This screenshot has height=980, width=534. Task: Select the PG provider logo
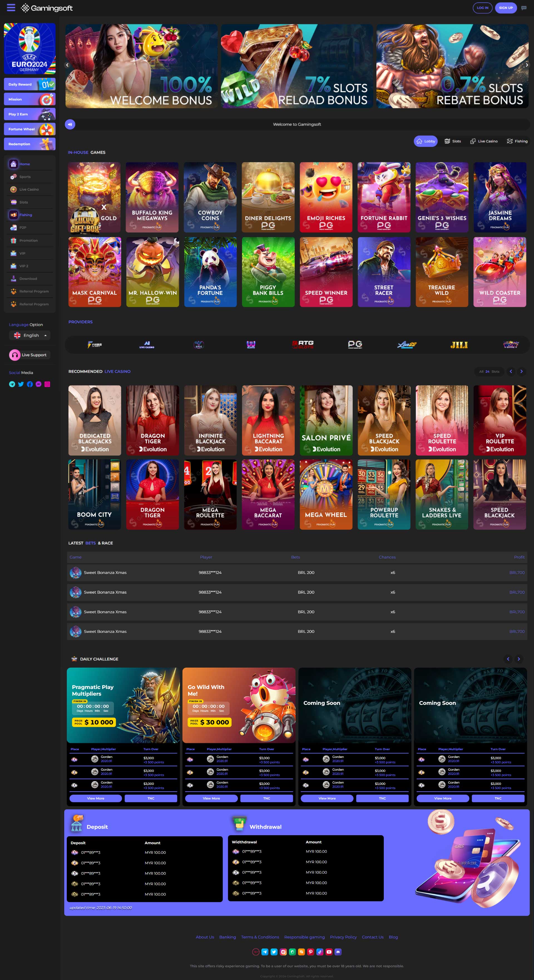point(355,345)
